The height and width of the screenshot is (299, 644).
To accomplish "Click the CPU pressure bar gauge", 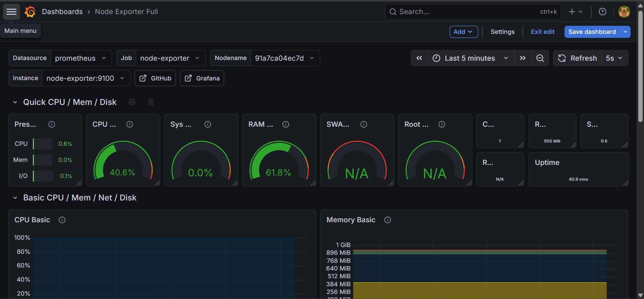I will pos(43,144).
